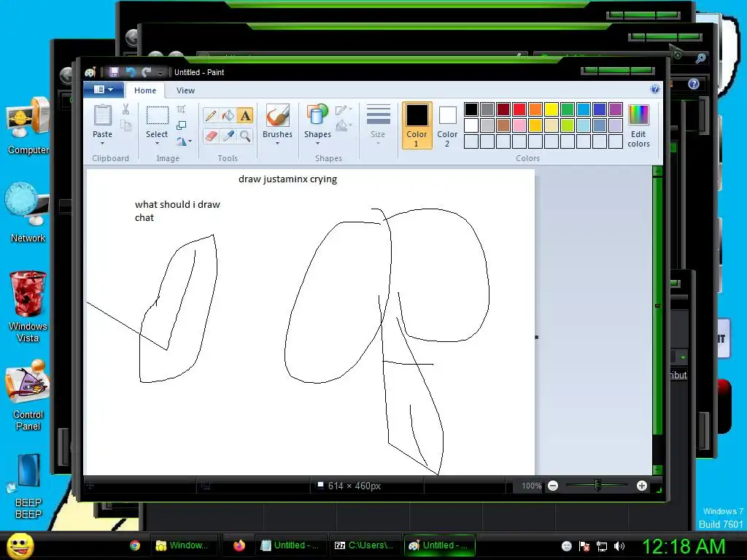747x560 pixels.
Task: Open the Control Panel desktop icon
Action: coord(28,396)
